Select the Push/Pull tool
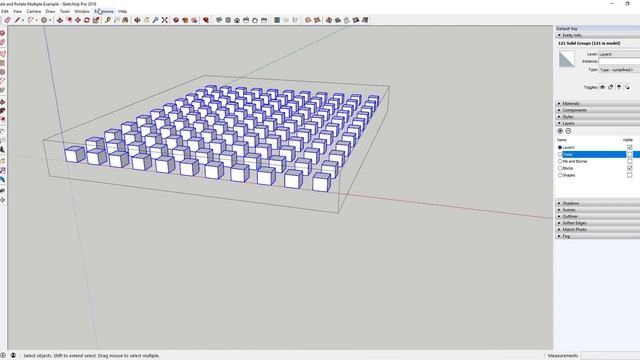Image resolution: width=640 pixels, height=360 pixels. (60, 20)
